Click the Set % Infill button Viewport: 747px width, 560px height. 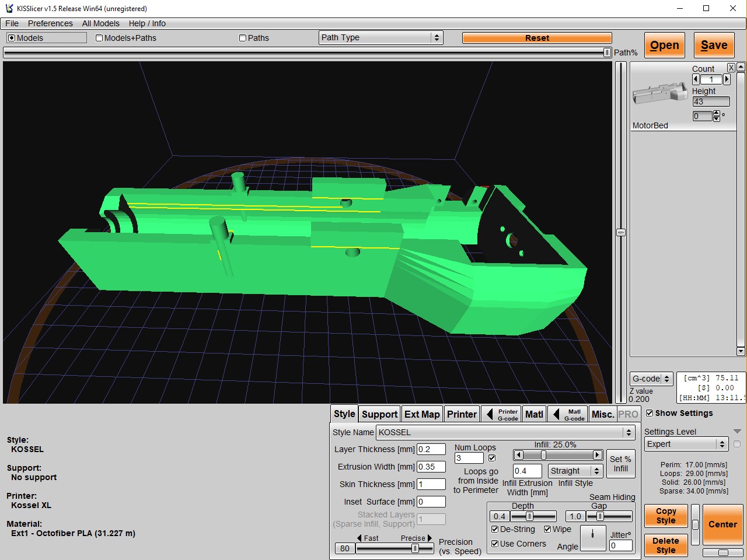pos(621,464)
